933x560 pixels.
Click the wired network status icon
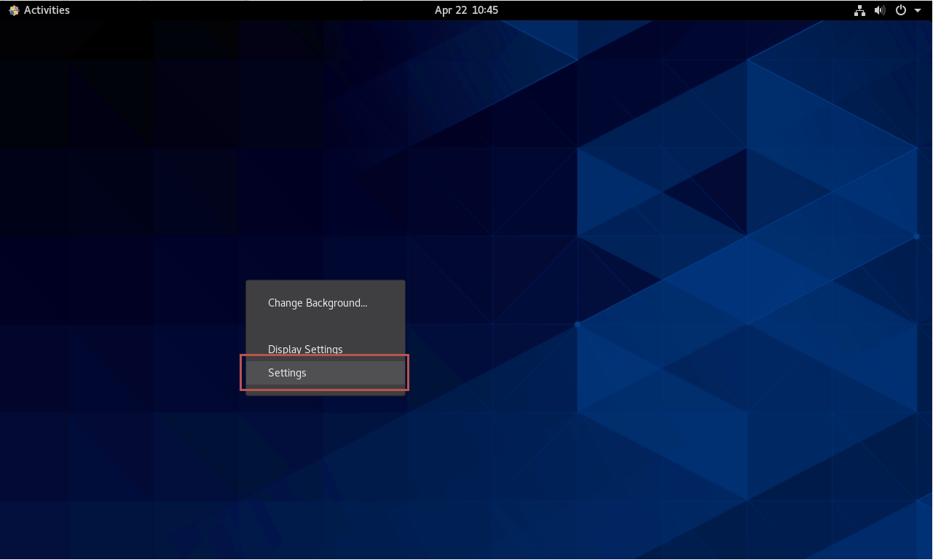click(x=859, y=10)
